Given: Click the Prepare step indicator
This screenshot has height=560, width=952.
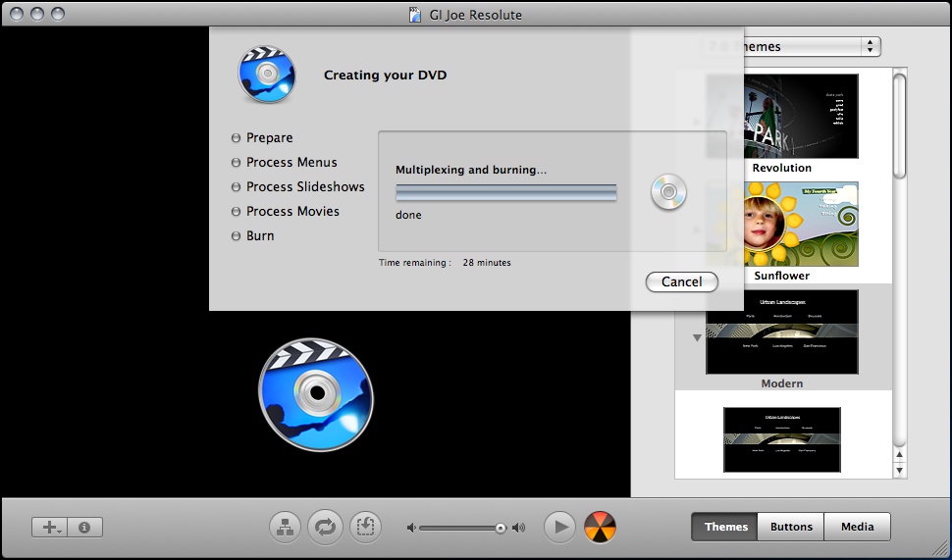Looking at the screenshot, I should coord(237,138).
